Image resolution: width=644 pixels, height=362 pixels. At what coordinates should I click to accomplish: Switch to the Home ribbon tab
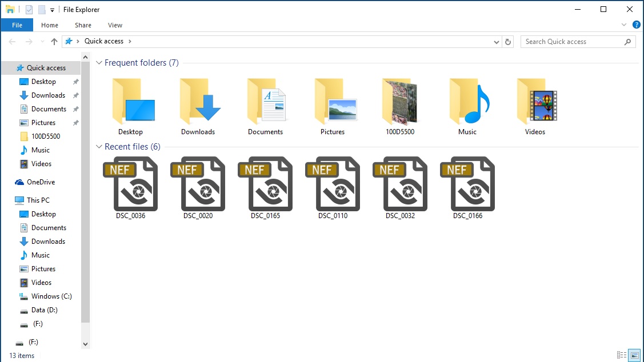(x=50, y=25)
